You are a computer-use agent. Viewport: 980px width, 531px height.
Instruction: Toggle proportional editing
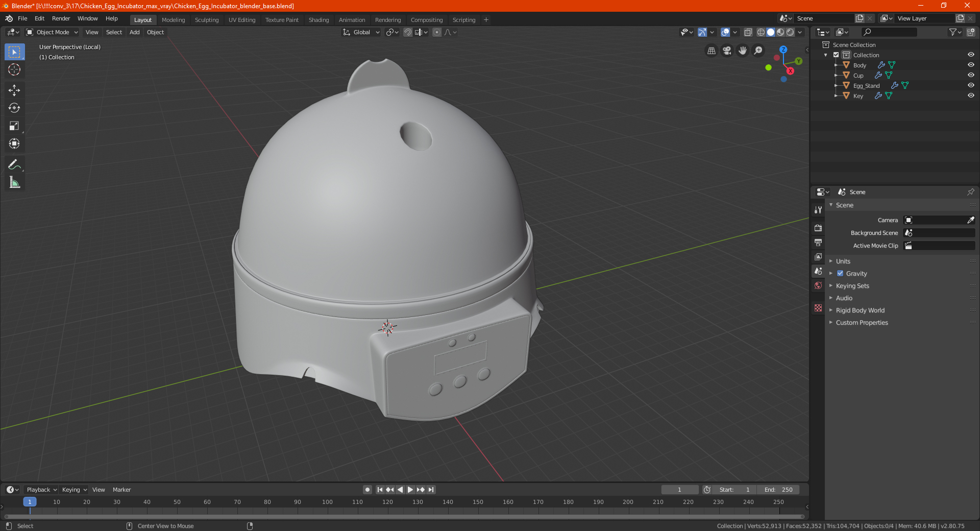click(437, 32)
